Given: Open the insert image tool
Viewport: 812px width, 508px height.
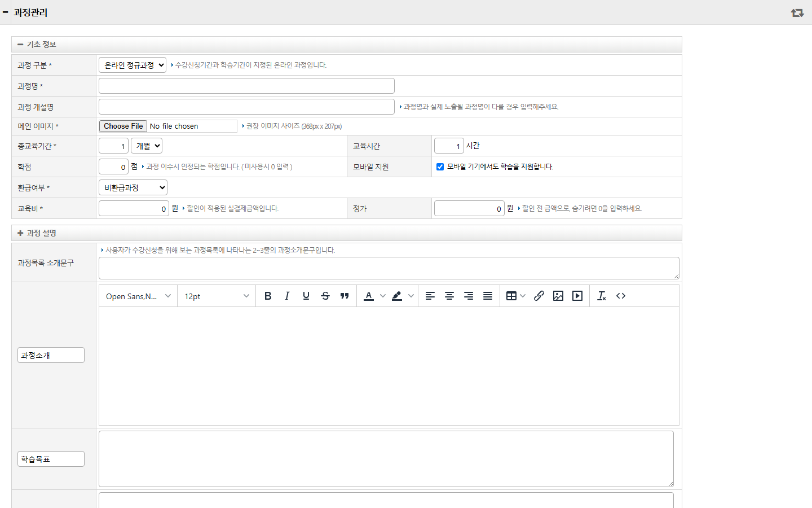Looking at the screenshot, I should click(558, 296).
